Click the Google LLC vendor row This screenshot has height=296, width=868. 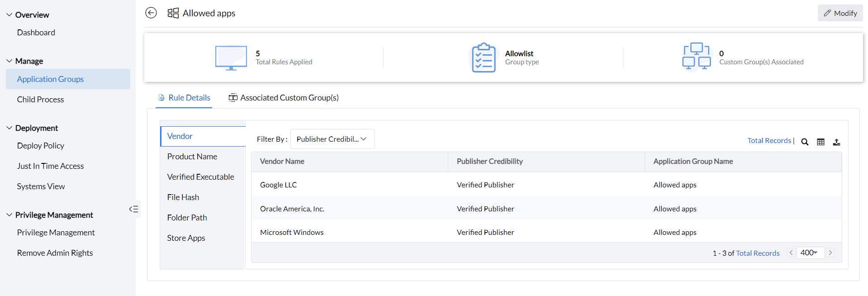point(278,185)
